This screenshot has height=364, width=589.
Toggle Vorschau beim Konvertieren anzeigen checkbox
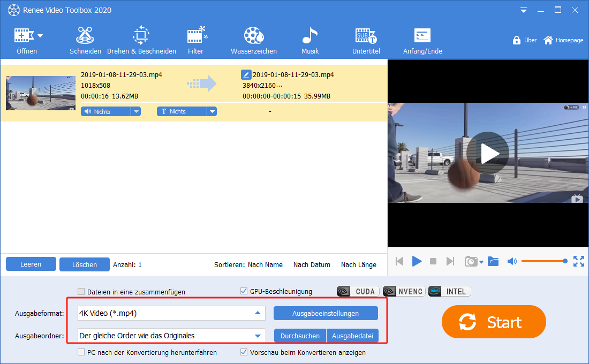tap(244, 352)
